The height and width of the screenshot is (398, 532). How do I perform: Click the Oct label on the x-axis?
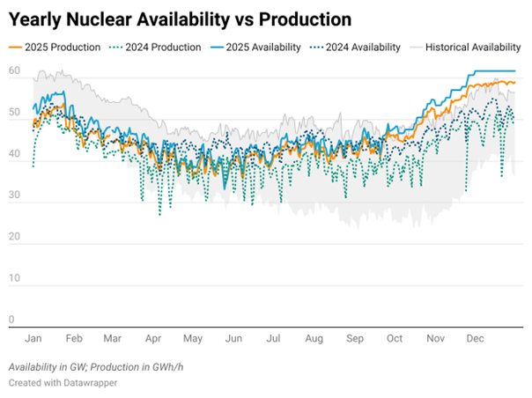pos(395,338)
